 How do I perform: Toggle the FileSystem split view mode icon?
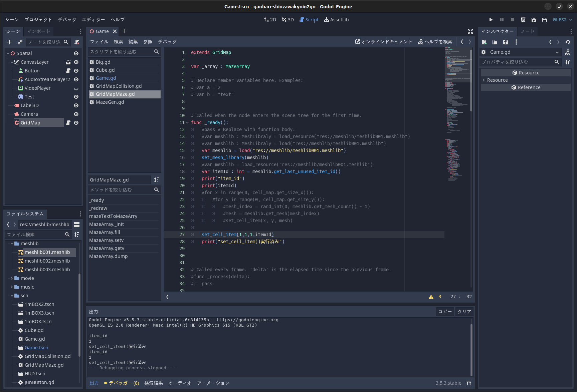(77, 225)
